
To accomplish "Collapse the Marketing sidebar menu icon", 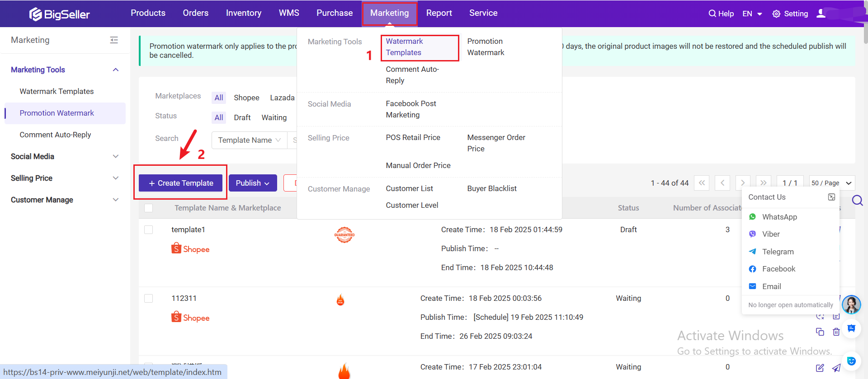I will (x=114, y=40).
